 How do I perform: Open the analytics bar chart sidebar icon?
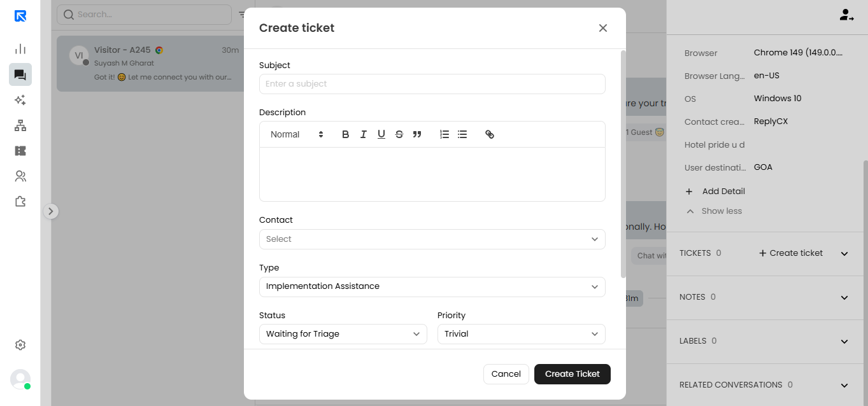point(20,49)
